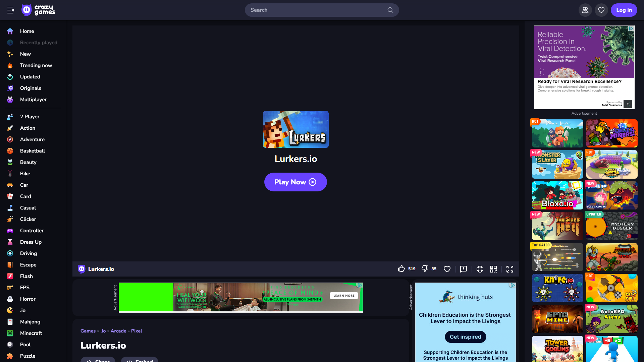Click the .io pacman icon
This screenshot has height=362, width=644.
10,310
